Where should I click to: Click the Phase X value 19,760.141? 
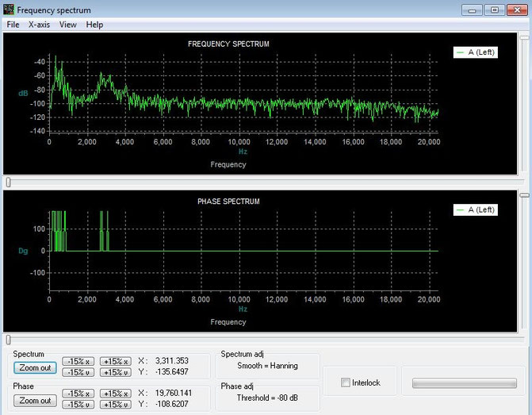click(174, 393)
